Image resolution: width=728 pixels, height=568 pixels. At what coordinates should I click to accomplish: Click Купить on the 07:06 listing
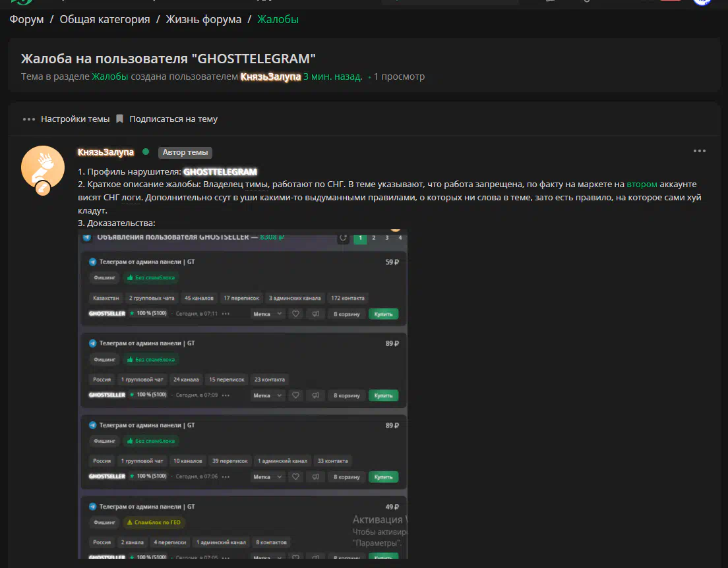pos(383,477)
